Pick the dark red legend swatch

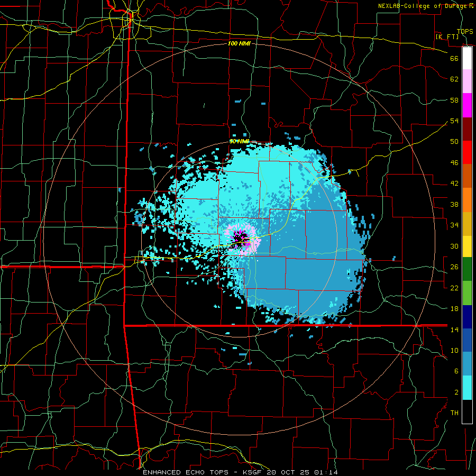[467, 129]
